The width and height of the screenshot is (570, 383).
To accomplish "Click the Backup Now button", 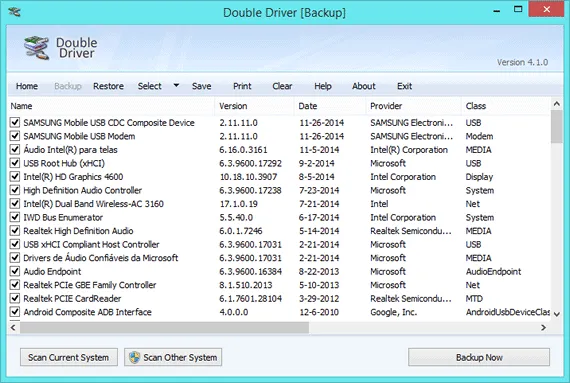I will [x=479, y=357].
